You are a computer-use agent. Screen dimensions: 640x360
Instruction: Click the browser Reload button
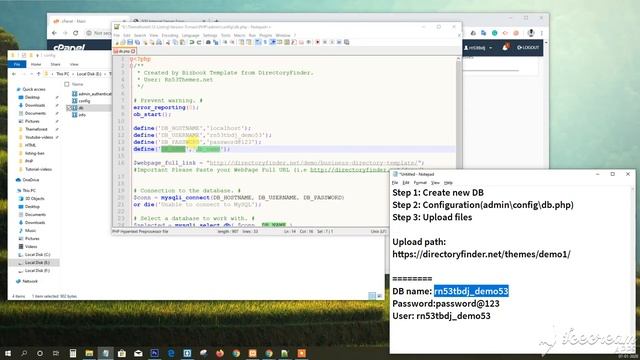(x=76, y=33)
